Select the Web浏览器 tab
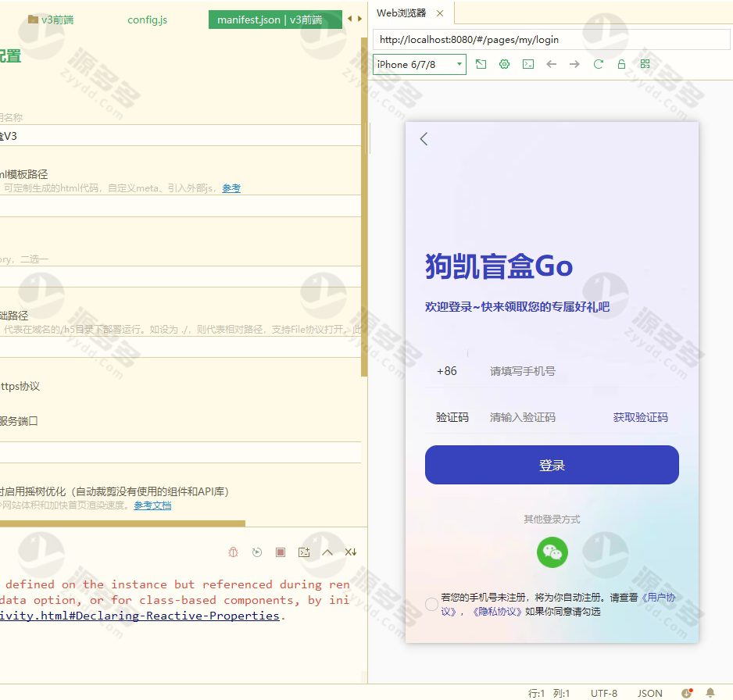Viewport: 733px width, 700px height. pos(401,13)
